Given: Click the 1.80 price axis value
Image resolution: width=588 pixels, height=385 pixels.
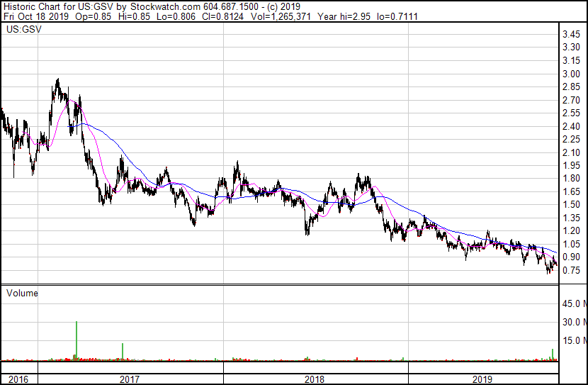Looking at the screenshot, I should pyautogui.click(x=571, y=178).
